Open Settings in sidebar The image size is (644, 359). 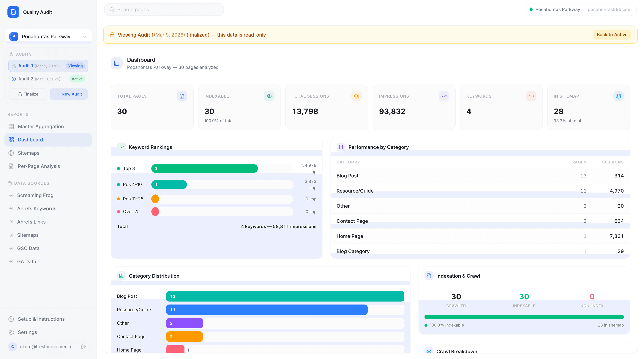click(x=48, y=332)
